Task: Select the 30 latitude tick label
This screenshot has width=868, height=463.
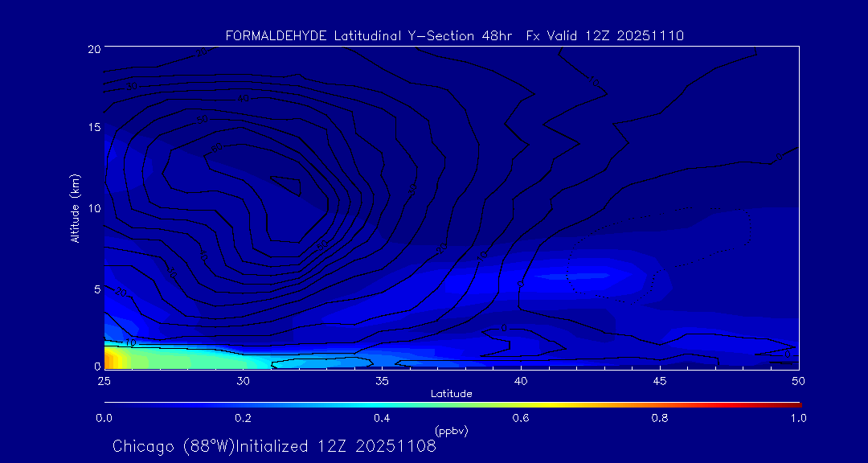Action: 243,380
